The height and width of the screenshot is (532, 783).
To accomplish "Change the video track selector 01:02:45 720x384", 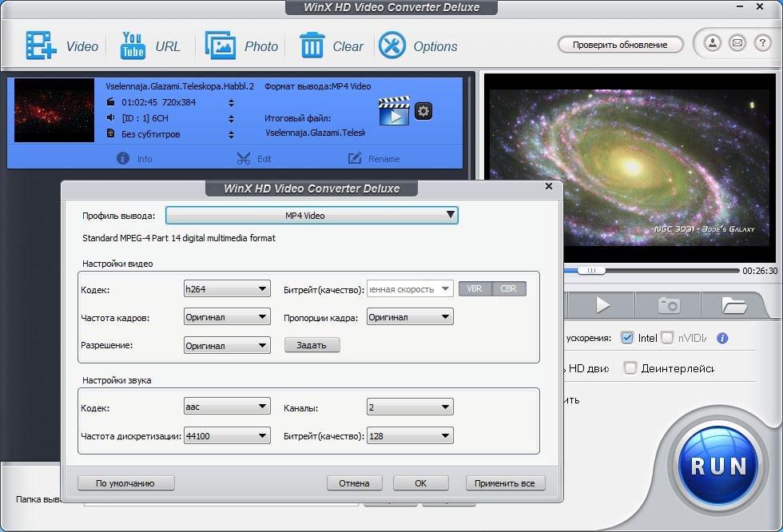I will (x=231, y=103).
